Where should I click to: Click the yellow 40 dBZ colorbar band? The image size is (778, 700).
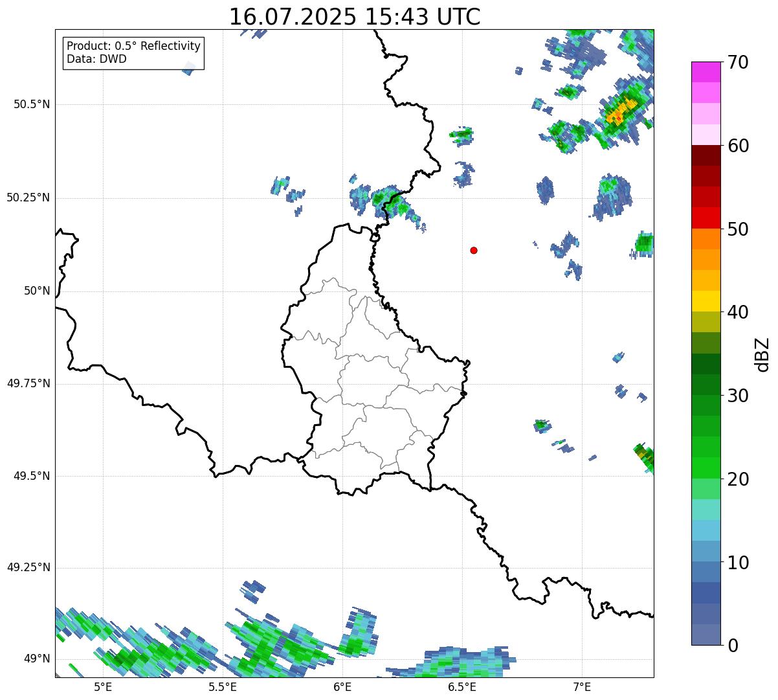[706, 301]
